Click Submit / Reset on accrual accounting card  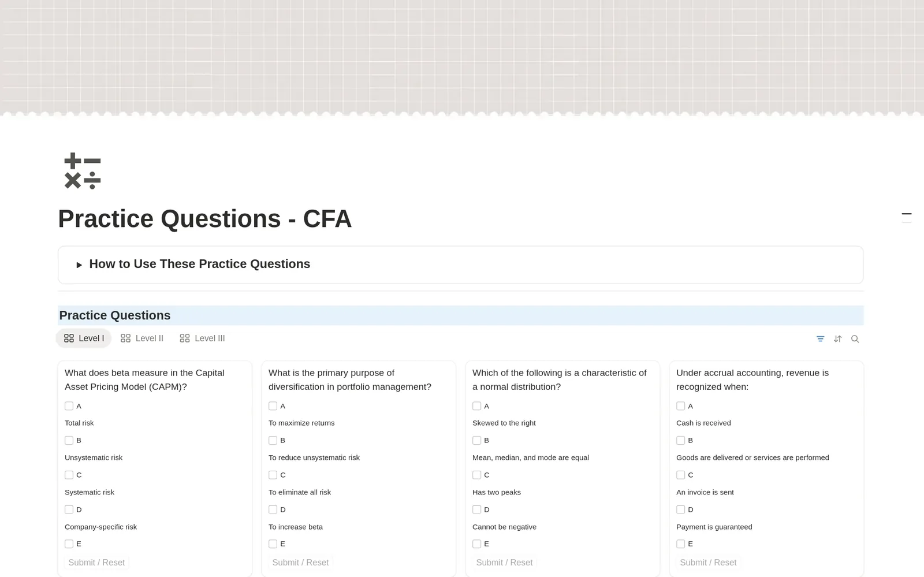click(708, 563)
